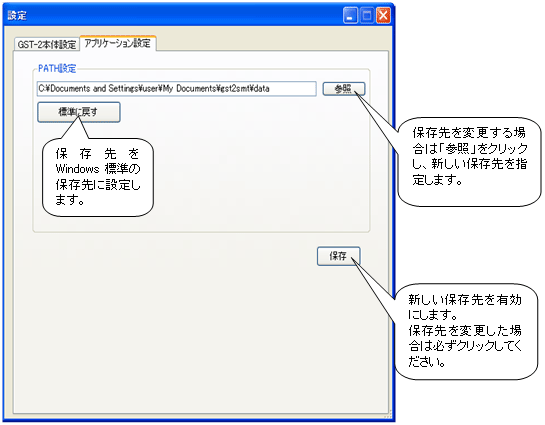
Task: Click the 設定 title bar text
Action: 17,16
